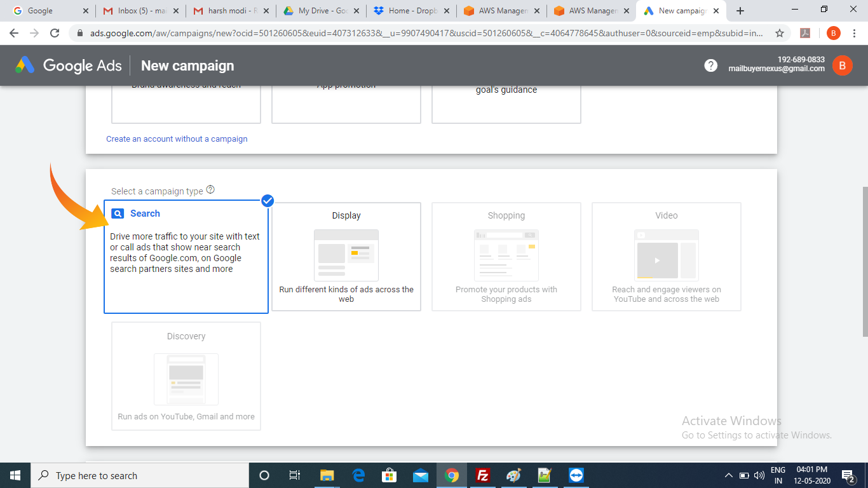
Task: Open the notification center icon
Action: click(848, 475)
